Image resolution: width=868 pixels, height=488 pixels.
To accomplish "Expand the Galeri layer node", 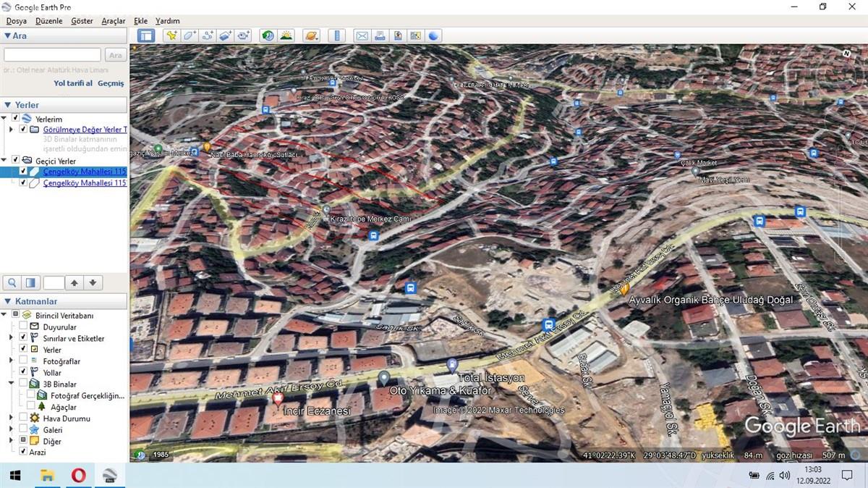I will (11, 429).
